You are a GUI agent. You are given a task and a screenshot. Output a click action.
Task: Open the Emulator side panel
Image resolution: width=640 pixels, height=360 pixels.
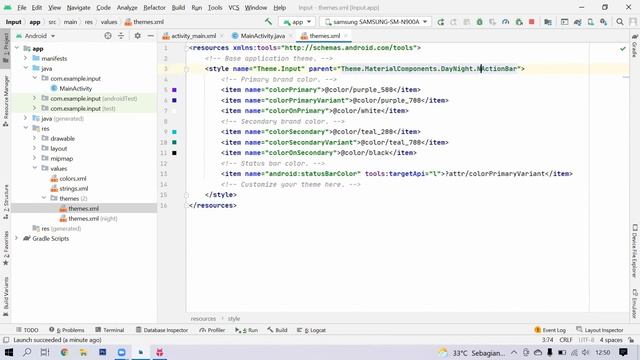(635, 303)
